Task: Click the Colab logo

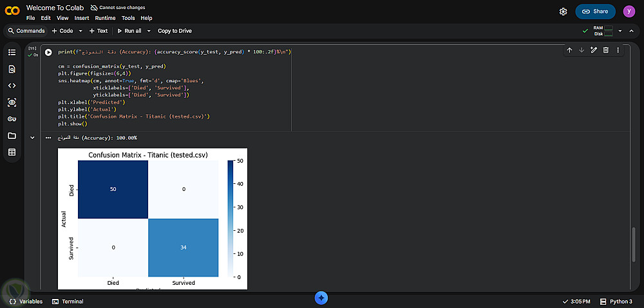Action: (x=12, y=12)
